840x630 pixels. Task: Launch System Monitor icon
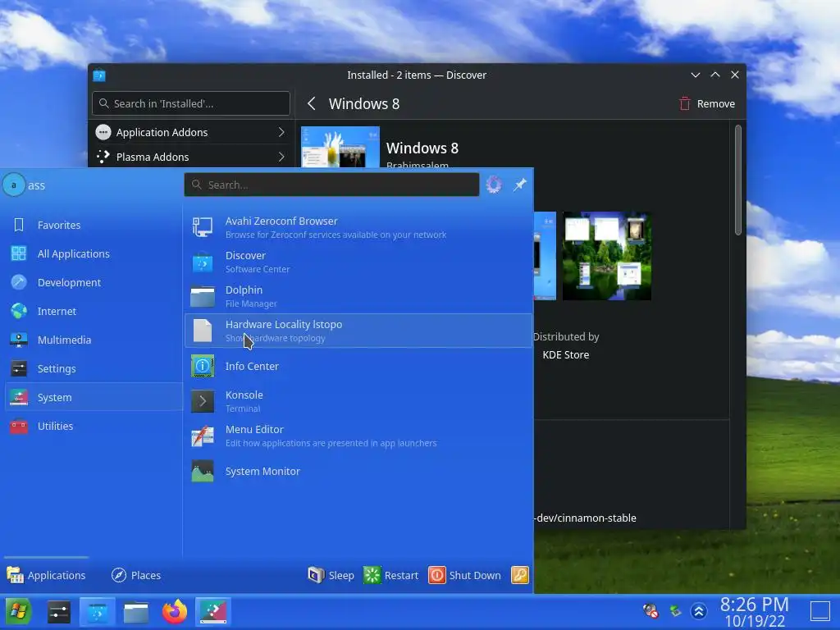203,471
